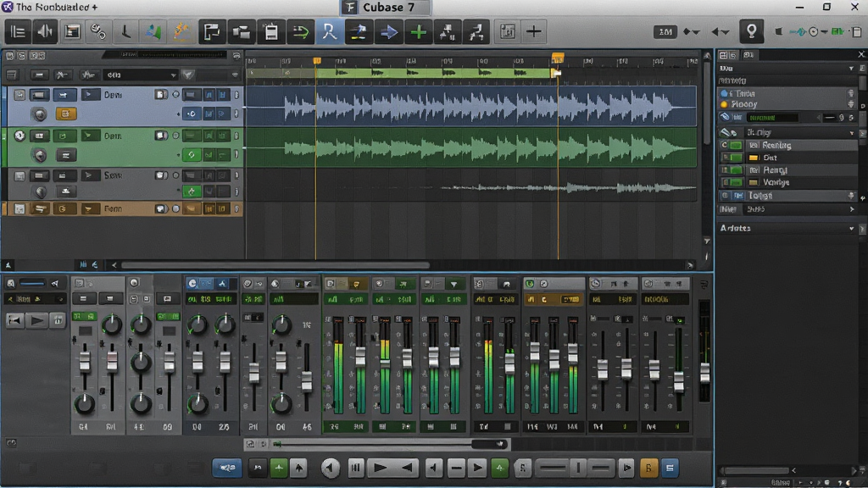Click the orange B button in transport
The height and width of the screenshot is (488, 868).
(648, 468)
